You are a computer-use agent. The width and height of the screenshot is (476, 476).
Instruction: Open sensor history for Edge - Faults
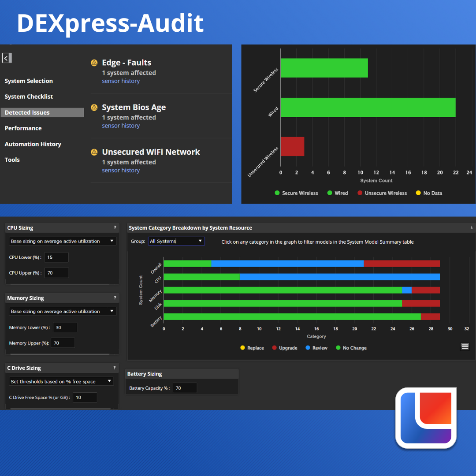click(121, 81)
